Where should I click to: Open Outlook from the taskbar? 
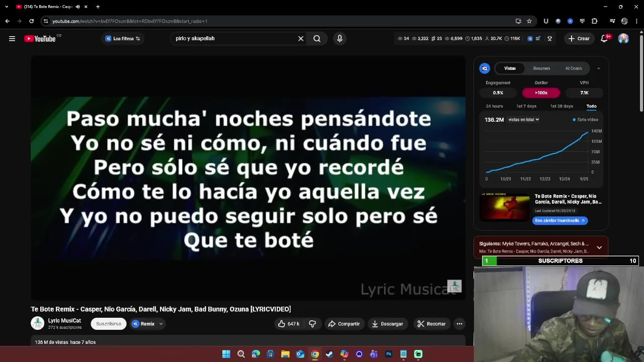click(300, 354)
